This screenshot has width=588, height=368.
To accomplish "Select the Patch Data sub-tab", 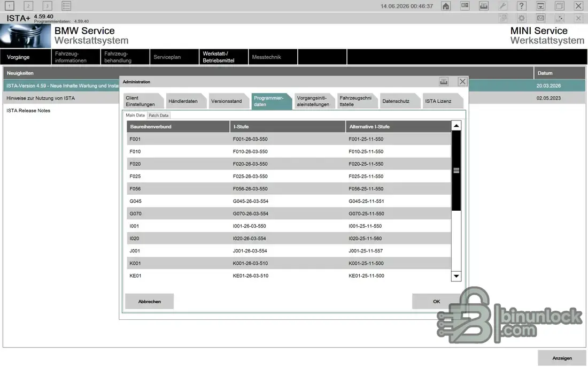I will [x=158, y=115].
